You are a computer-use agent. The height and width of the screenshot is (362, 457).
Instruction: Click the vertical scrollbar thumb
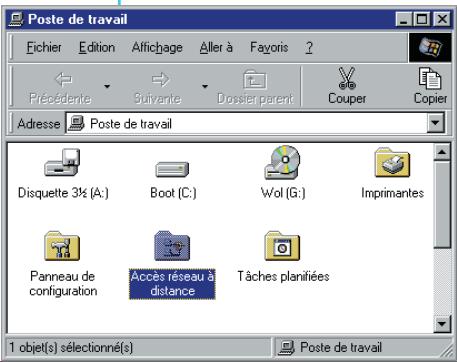click(x=442, y=204)
